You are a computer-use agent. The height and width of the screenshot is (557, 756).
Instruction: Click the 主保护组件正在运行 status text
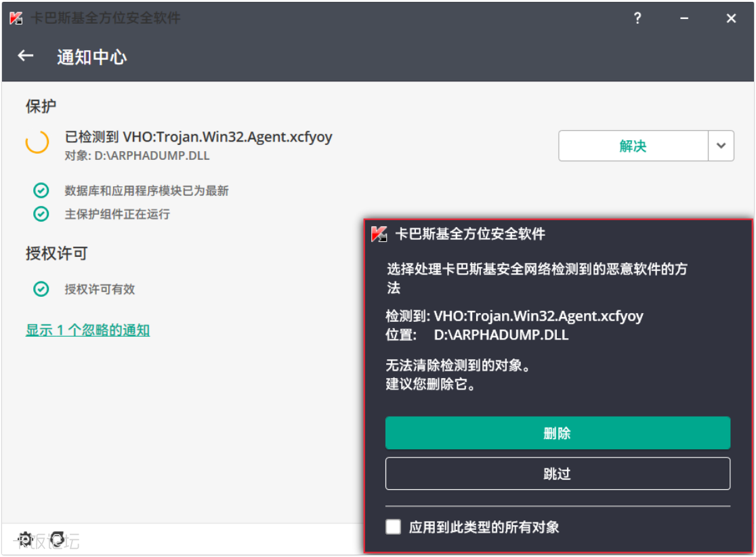(x=117, y=213)
